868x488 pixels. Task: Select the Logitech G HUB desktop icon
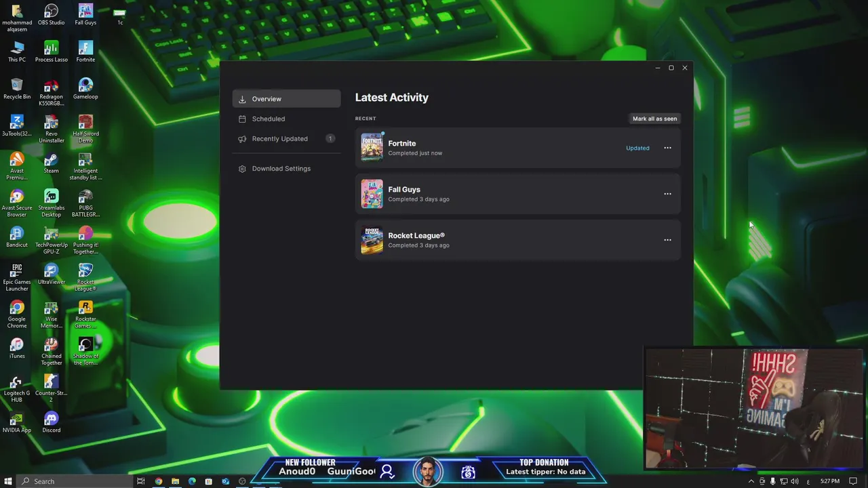(17, 390)
